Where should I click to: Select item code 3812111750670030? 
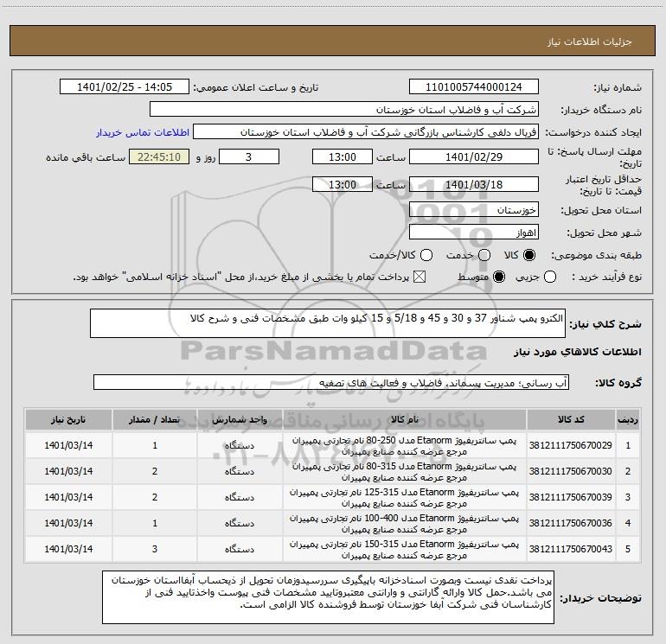[571, 471]
